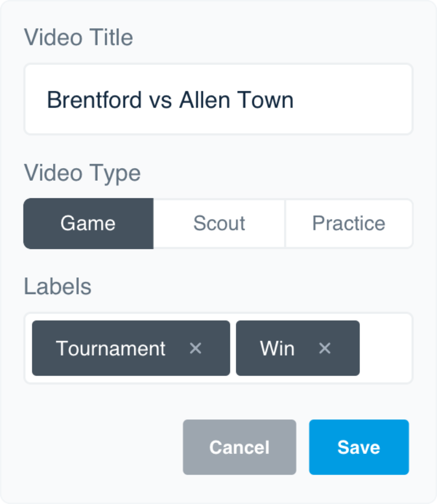Viewport: 437px width, 504px height.
Task: Click the Video Title heading
Action: (79, 37)
